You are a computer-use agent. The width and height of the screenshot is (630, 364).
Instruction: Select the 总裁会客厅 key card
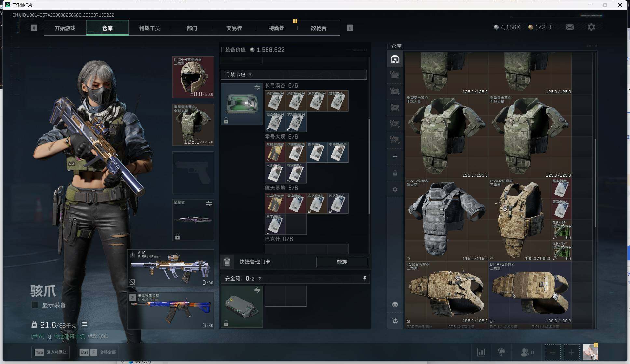(x=275, y=203)
